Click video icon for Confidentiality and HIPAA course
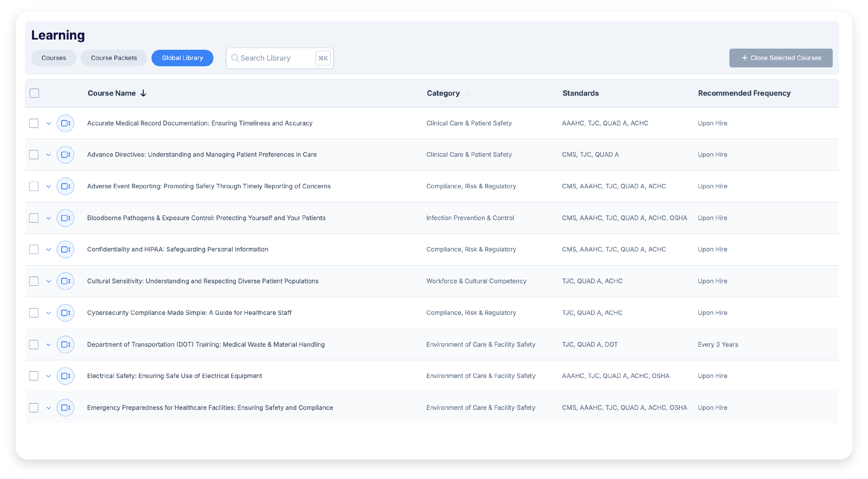This screenshot has width=868, height=479. 65,250
